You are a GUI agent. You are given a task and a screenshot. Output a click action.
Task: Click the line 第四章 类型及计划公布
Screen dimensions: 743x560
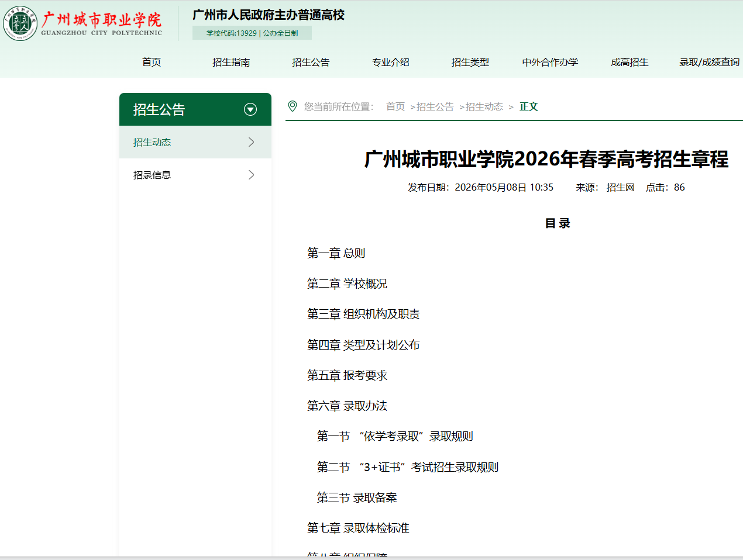(363, 345)
